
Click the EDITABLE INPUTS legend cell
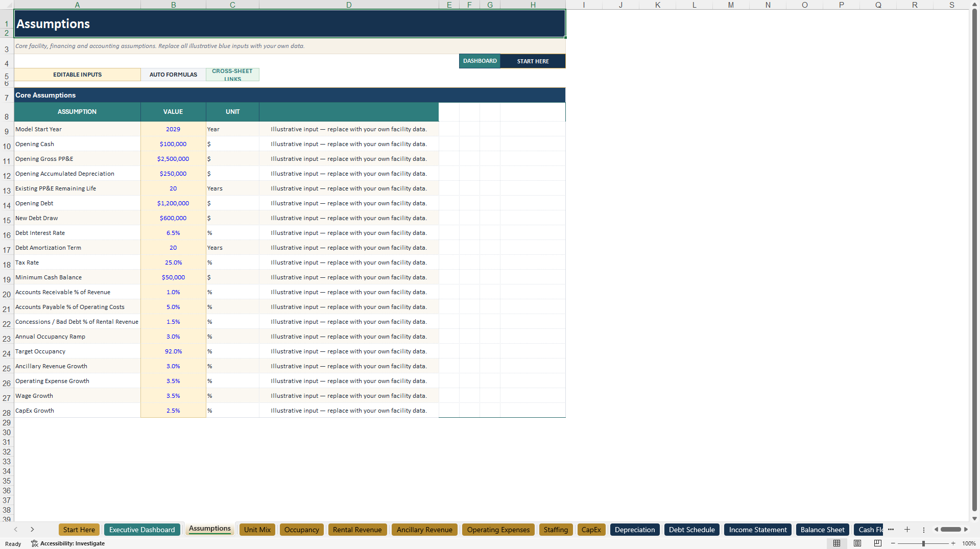[77, 75]
